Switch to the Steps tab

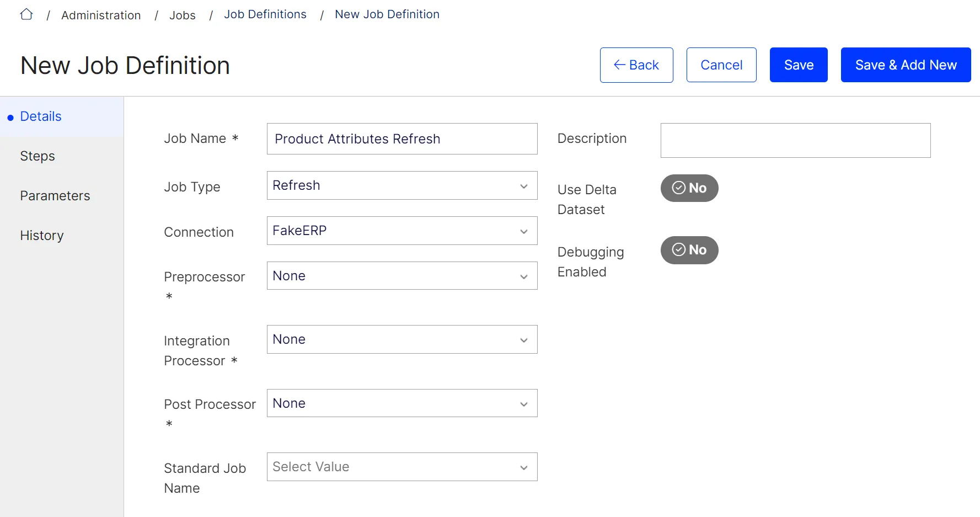click(x=62, y=156)
